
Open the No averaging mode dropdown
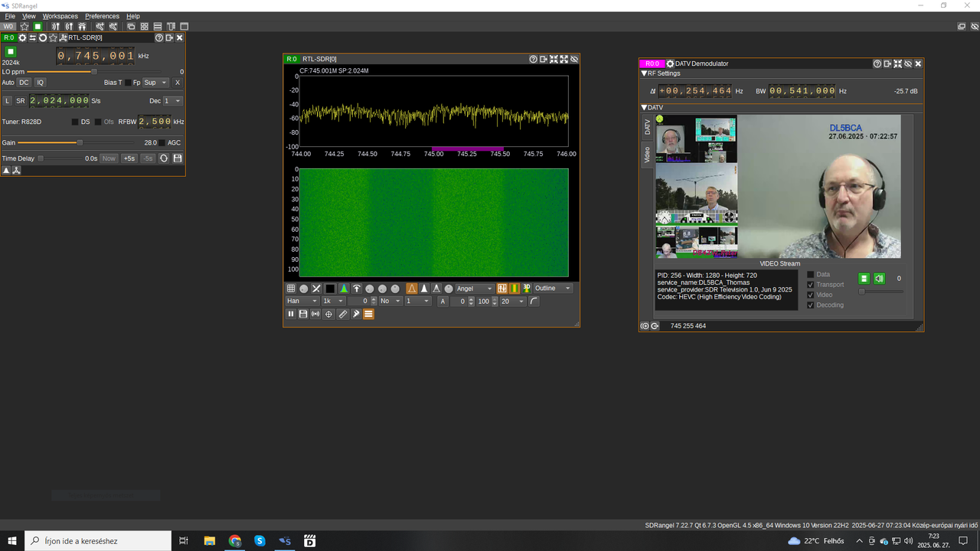390,302
